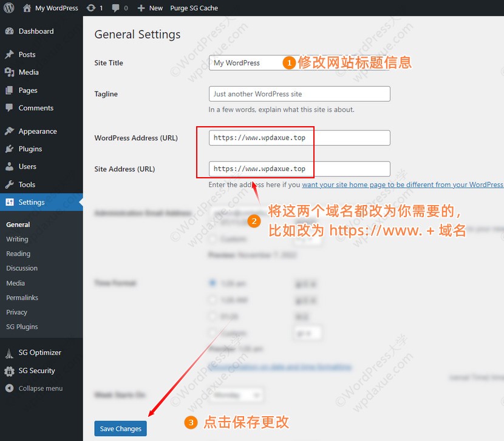
Task: Click the Site Title input field
Action: tap(299, 62)
